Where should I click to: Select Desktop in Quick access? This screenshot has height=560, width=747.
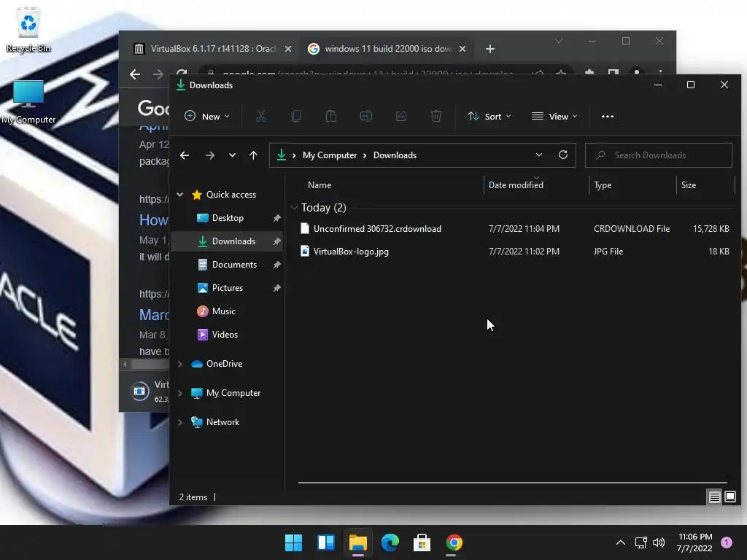(228, 218)
